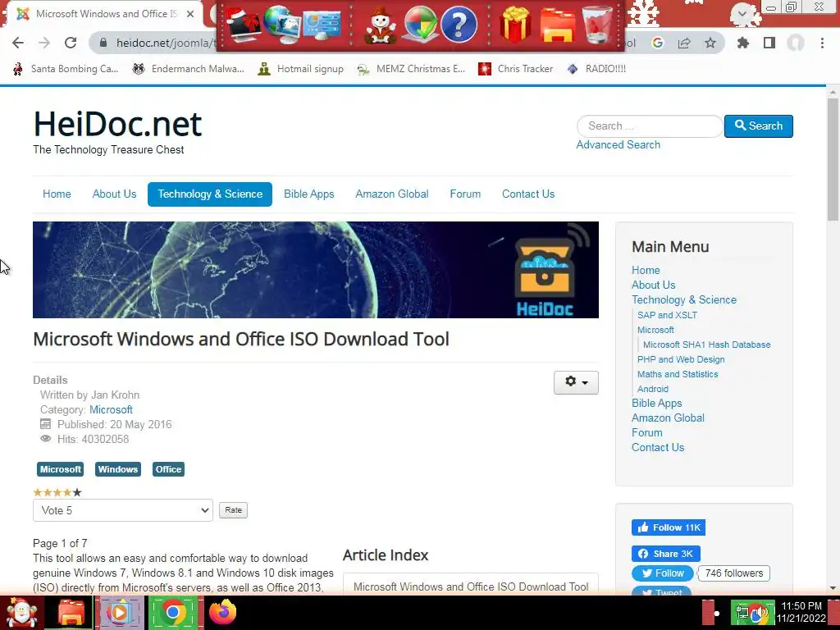840x630 pixels.
Task: Open the Advanced Search link
Action: [x=618, y=144]
